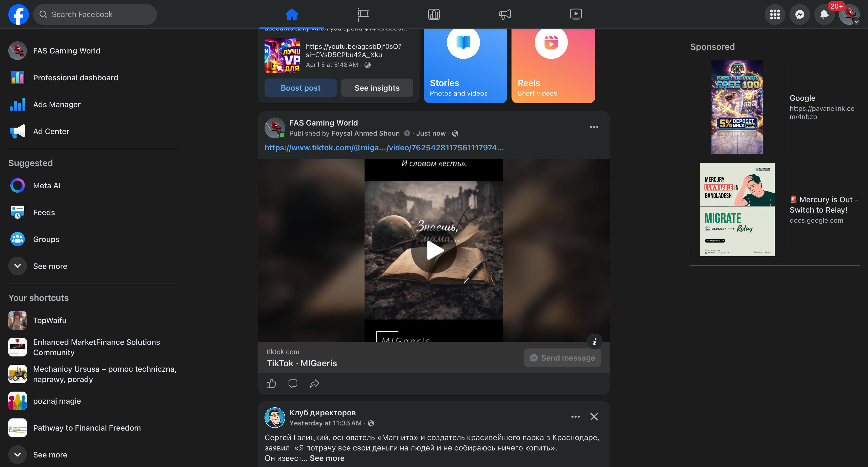Click the Boost post button
The width and height of the screenshot is (868, 467).
(x=300, y=88)
